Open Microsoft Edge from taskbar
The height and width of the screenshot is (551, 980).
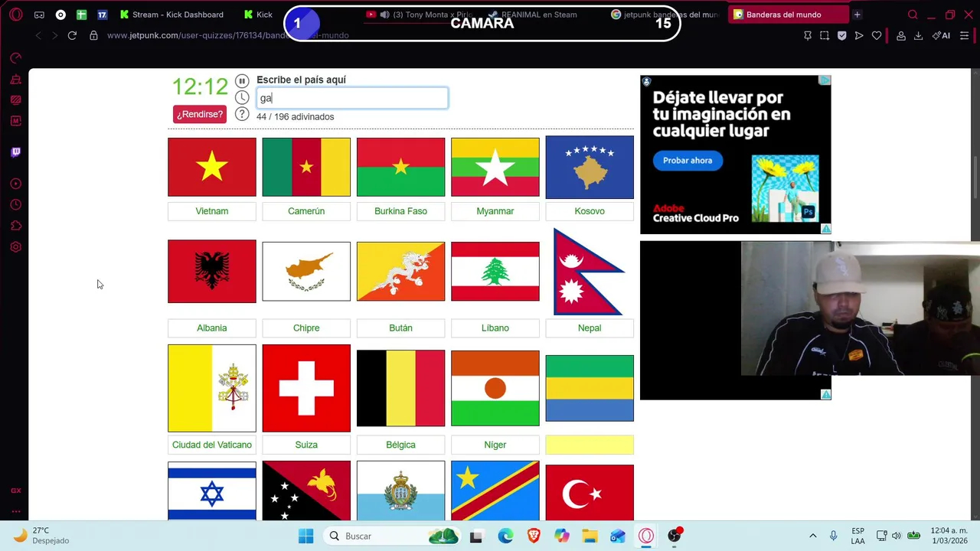point(505,536)
